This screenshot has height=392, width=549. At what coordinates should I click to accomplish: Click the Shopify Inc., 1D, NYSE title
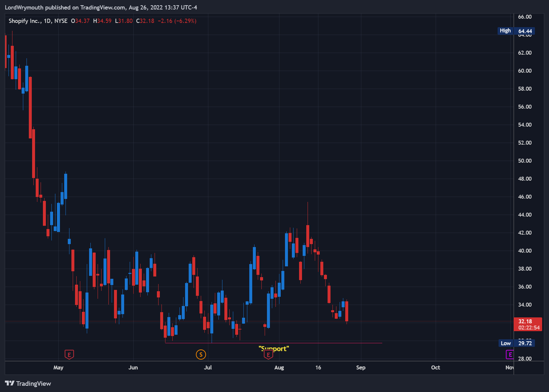[x=38, y=21]
